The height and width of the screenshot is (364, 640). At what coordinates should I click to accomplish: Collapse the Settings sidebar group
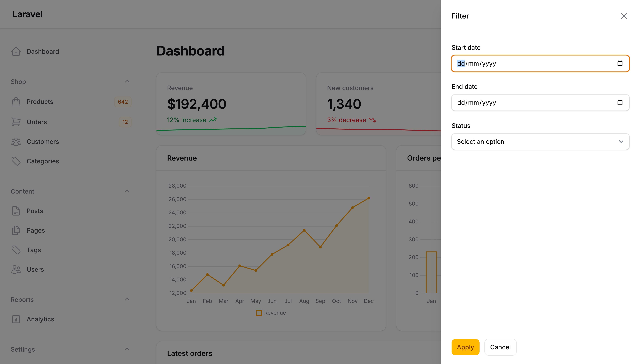(x=127, y=349)
